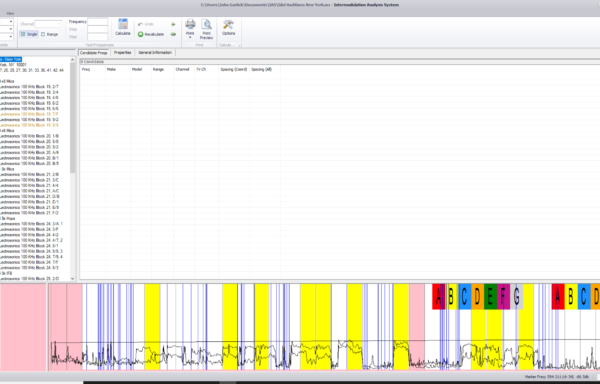Click the Undo arrow icon

tap(140, 24)
